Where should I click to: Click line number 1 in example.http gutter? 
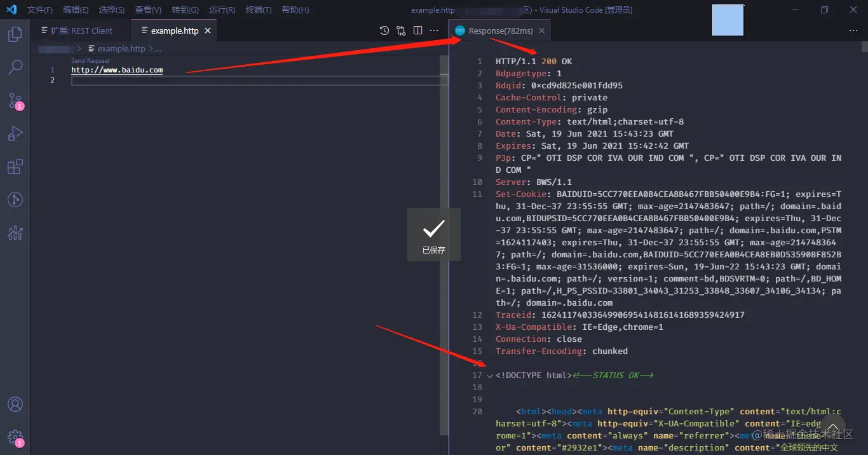point(53,70)
